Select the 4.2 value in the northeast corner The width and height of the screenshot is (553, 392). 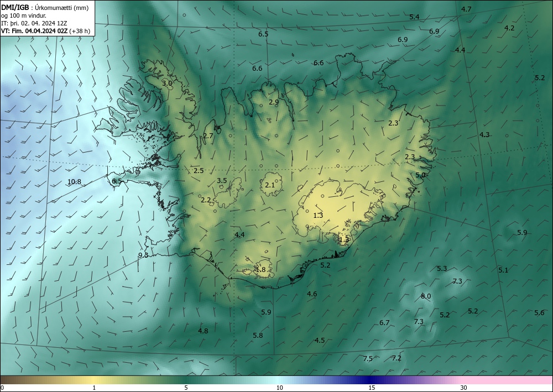[x=509, y=28]
